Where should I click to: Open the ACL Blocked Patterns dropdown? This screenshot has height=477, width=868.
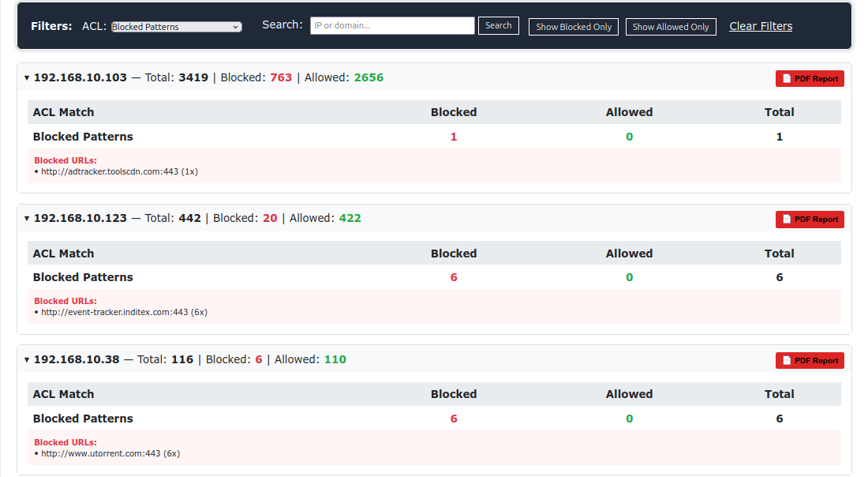coord(177,27)
